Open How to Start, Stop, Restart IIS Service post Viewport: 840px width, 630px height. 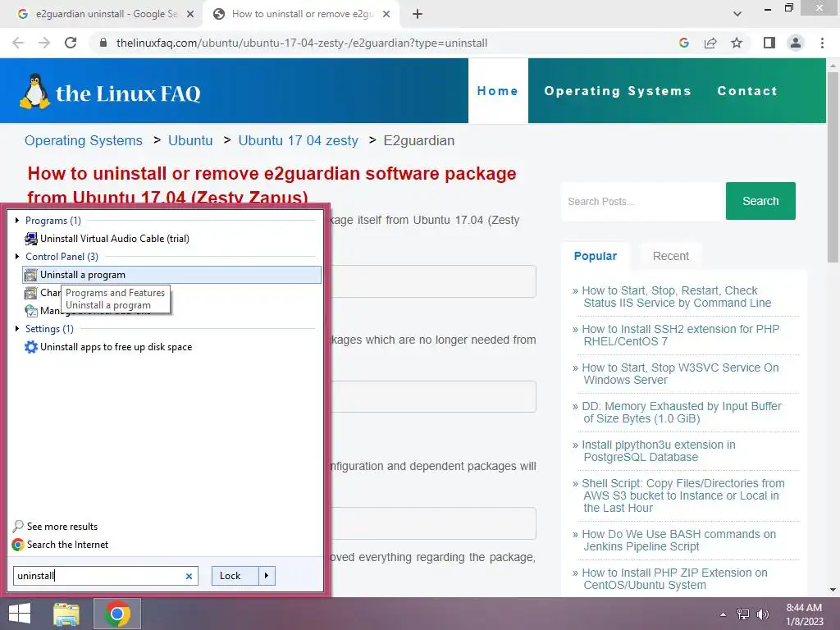677,297
